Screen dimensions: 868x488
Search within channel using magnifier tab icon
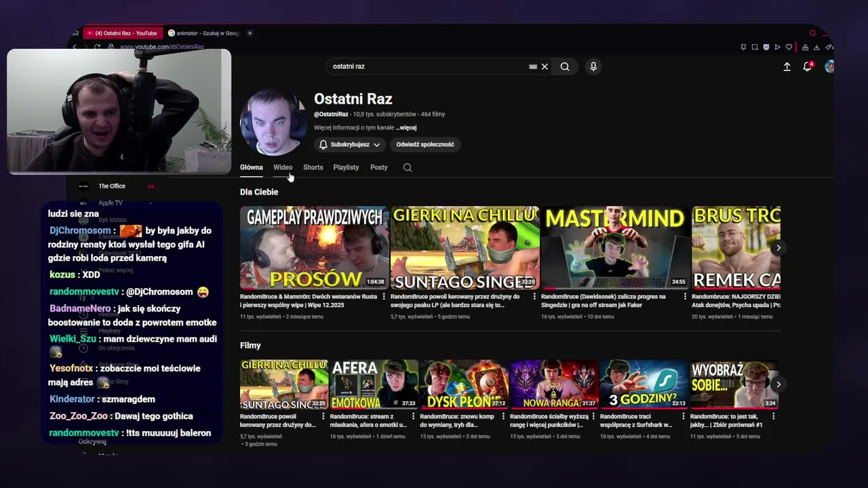[x=408, y=167]
